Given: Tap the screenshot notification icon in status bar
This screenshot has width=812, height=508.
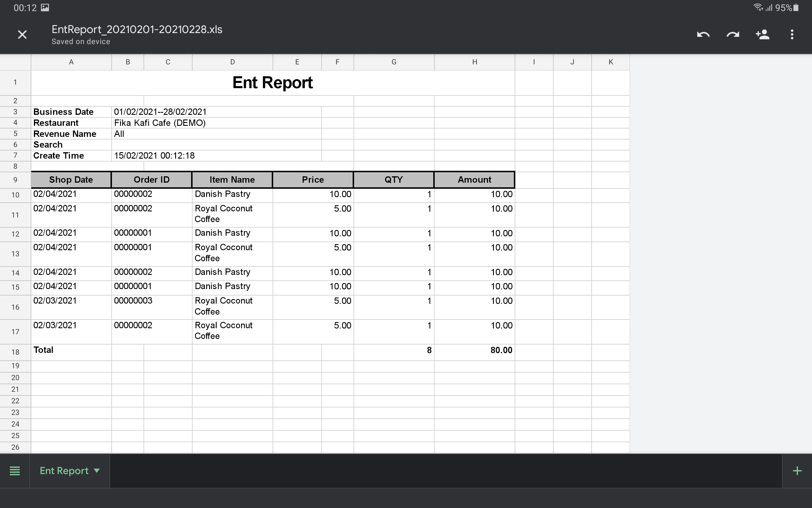Looking at the screenshot, I should point(45,8).
